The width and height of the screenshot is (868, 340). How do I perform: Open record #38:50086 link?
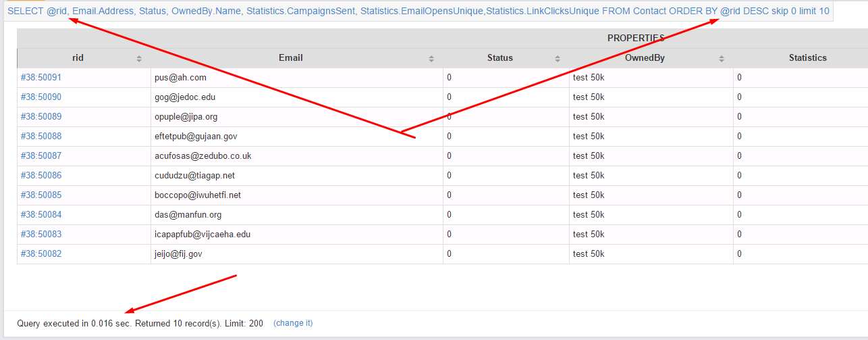(x=41, y=175)
